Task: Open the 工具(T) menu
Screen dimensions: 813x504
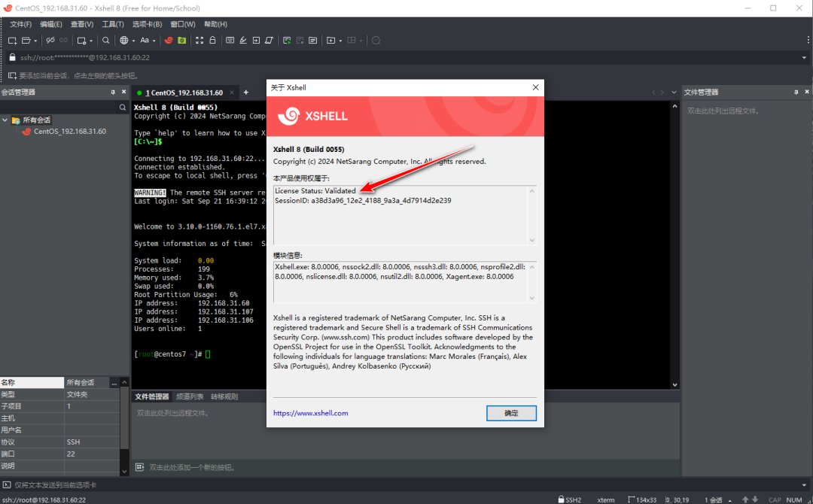Action: point(112,24)
